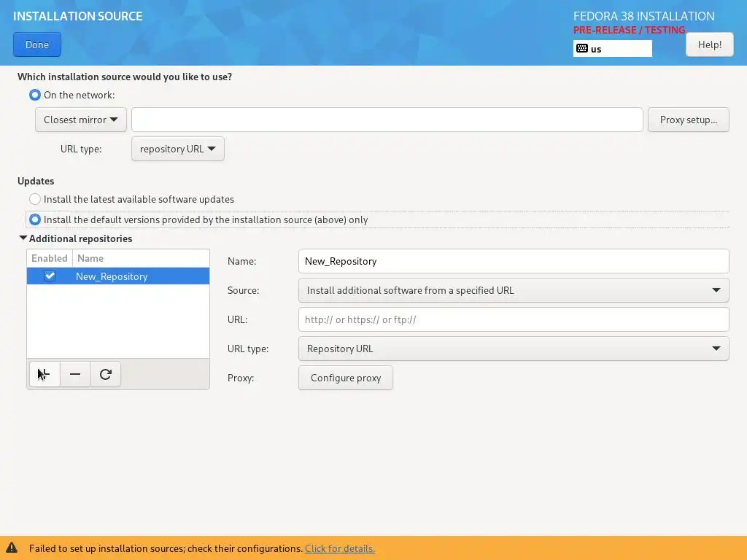Click the us keyboard layout indicator
Screen dimensions: 747x560
(612, 49)
